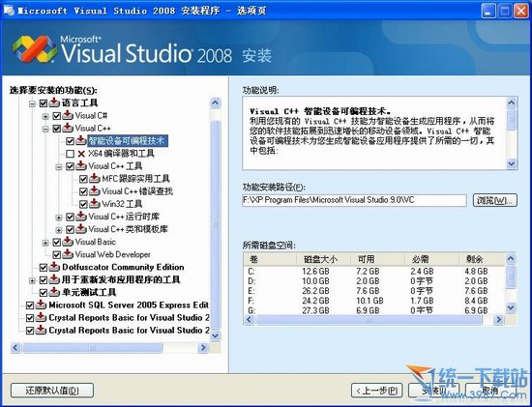Click the install icon beside Visual C#
532x407 pixels.
[68, 115]
